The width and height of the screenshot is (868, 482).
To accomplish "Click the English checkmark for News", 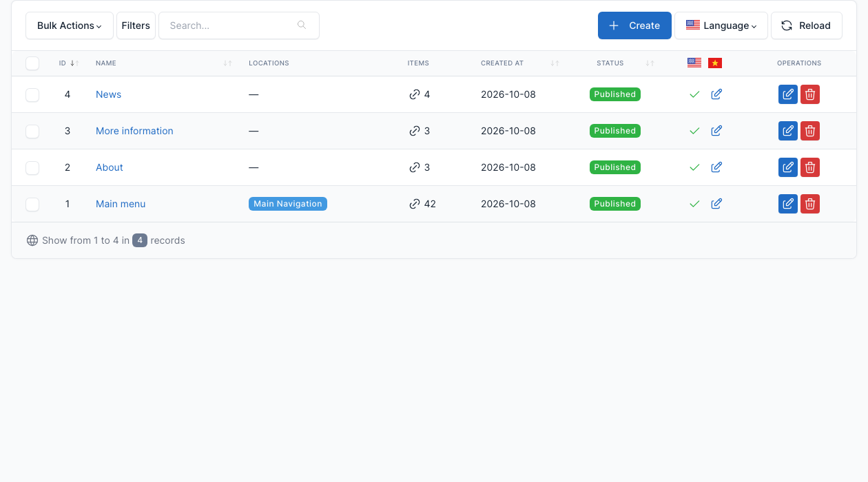I will pyautogui.click(x=694, y=94).
